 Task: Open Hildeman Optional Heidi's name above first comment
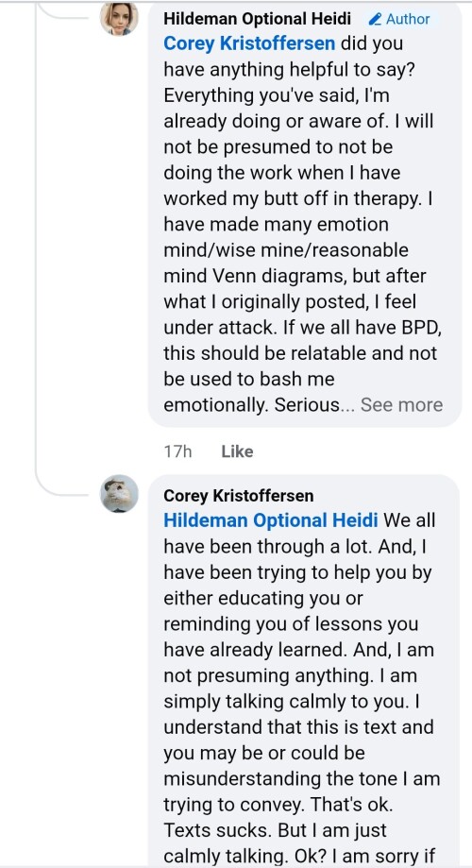(257, 18)
